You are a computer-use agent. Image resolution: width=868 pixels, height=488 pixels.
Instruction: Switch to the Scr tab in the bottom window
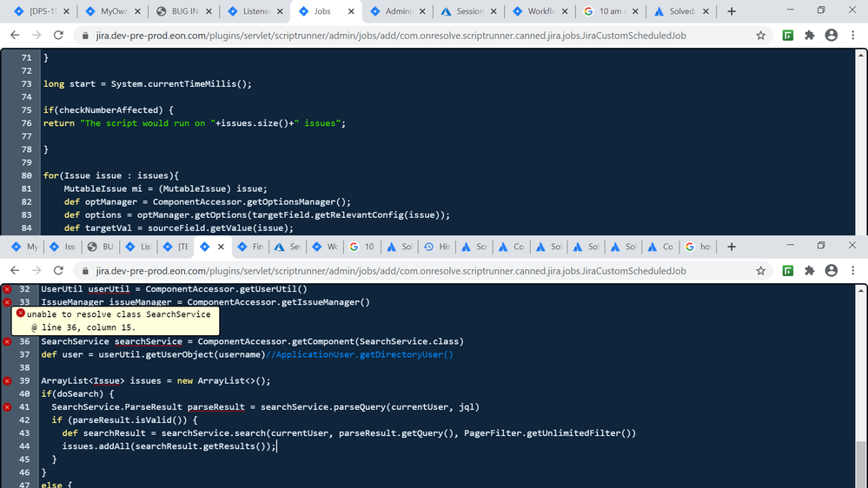[474, 247]
